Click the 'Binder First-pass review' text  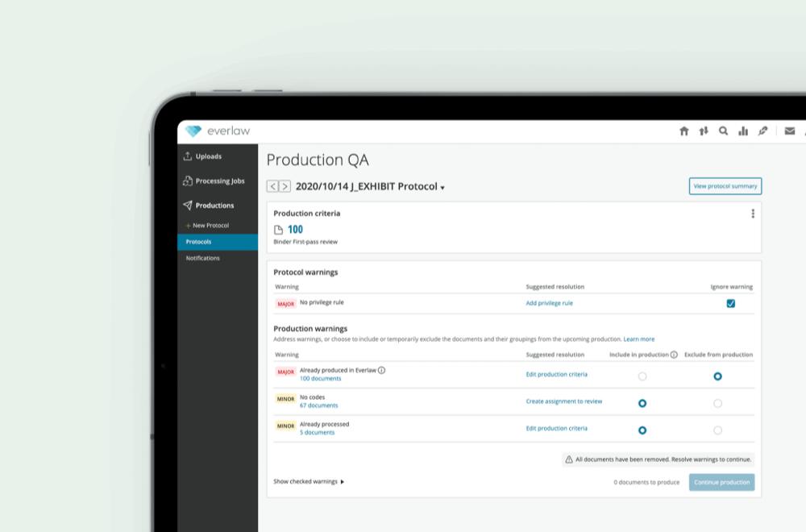305,242
